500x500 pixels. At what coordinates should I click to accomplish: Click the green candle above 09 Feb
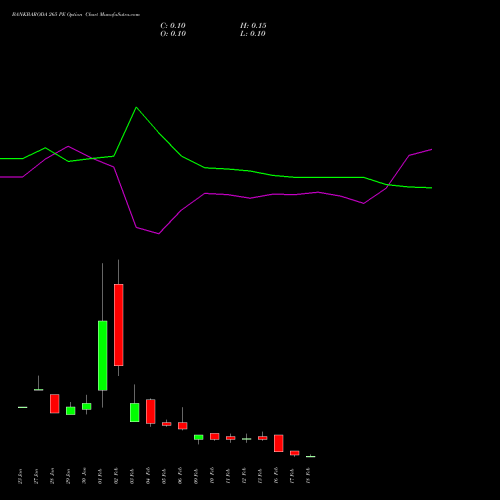coord(199,437)
